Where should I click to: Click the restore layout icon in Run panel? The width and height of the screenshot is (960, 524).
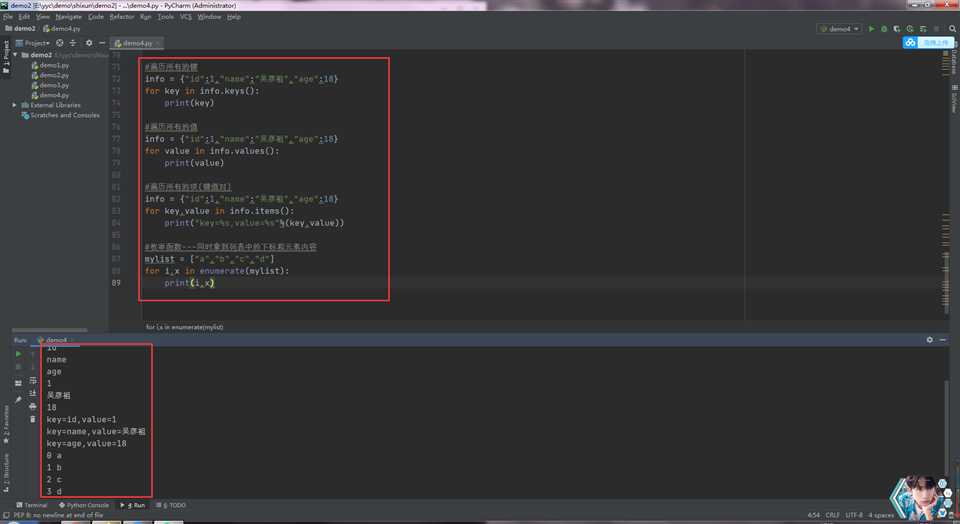click(x=18, y=383)
